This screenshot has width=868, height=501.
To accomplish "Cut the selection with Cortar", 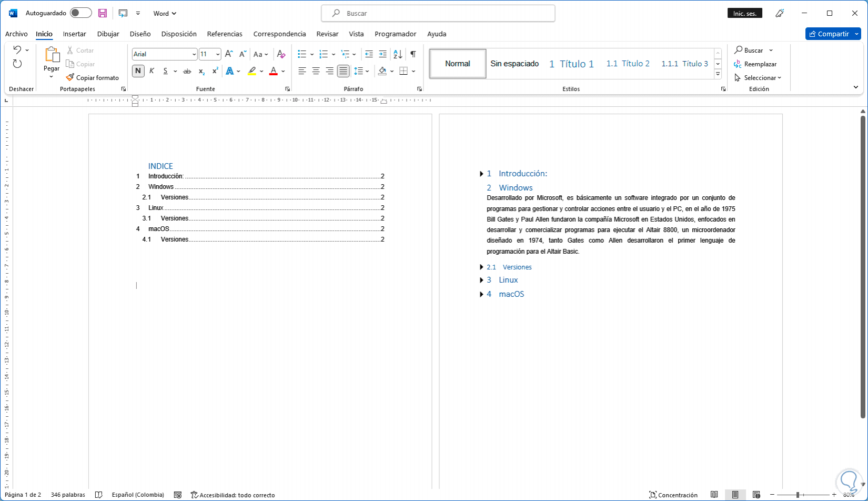I will pos(80,51).
